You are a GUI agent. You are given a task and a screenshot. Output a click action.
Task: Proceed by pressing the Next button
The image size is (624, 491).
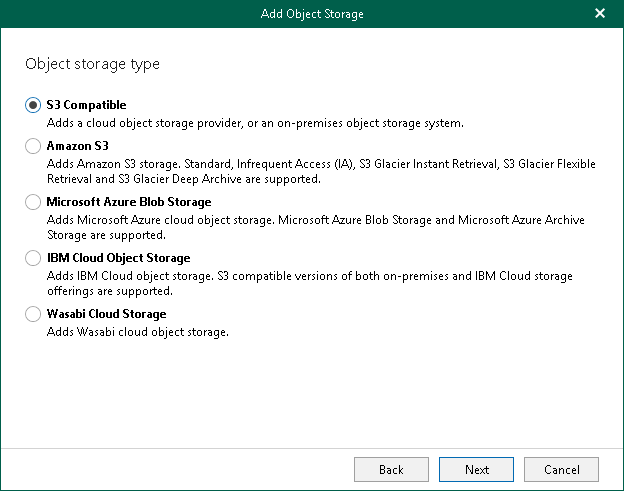(477, 469)
